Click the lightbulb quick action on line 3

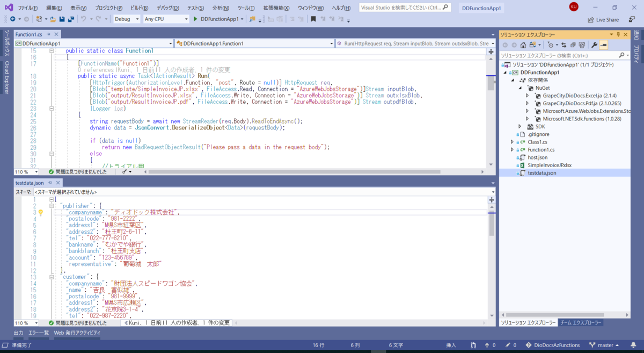click(41, 212)
